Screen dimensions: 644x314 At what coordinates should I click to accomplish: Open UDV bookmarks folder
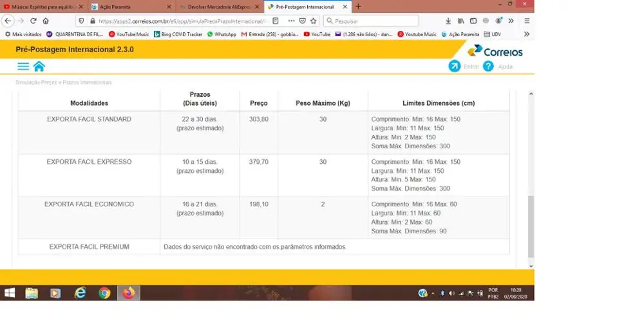click(493, 34)
